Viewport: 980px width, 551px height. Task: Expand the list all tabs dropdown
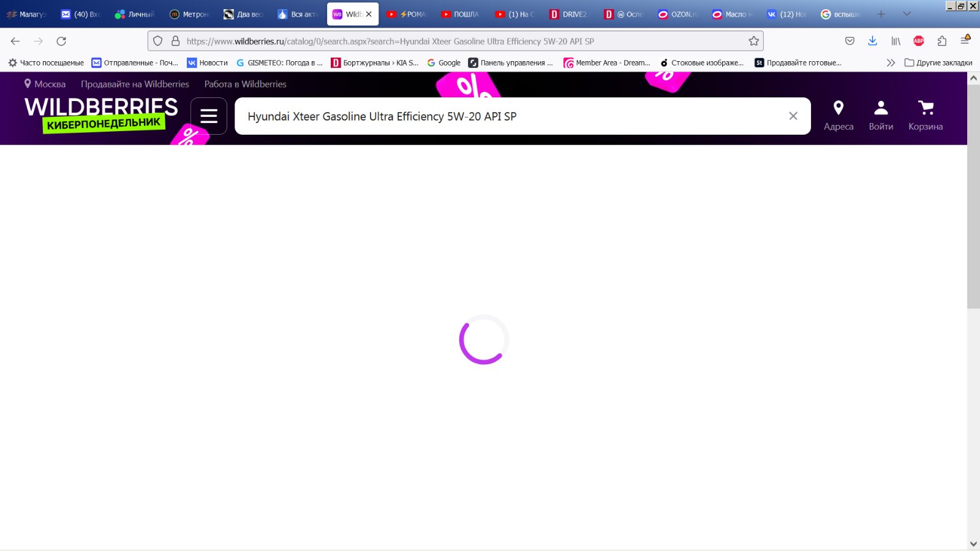[907, 14]
